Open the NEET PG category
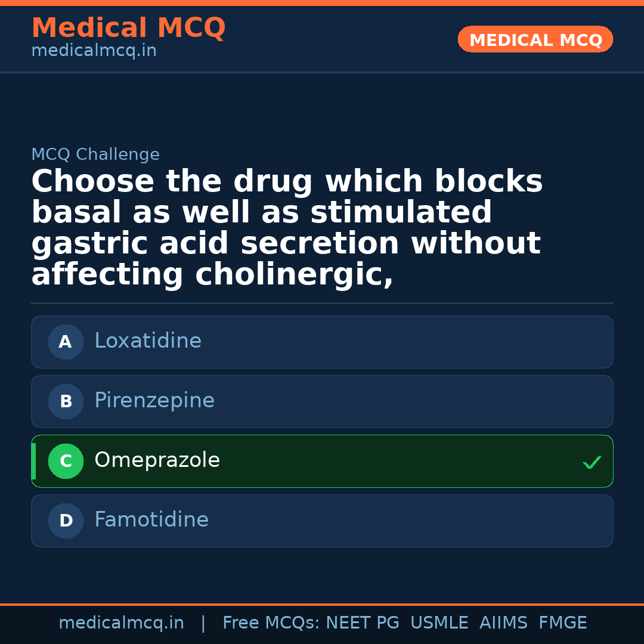644x644 pixels. click(362, 622)
